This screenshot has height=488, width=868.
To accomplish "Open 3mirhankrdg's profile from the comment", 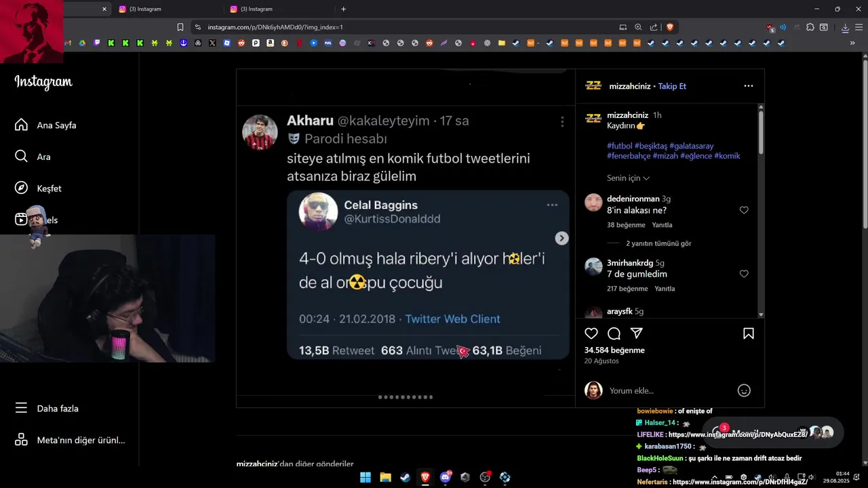I will [630, 262].
